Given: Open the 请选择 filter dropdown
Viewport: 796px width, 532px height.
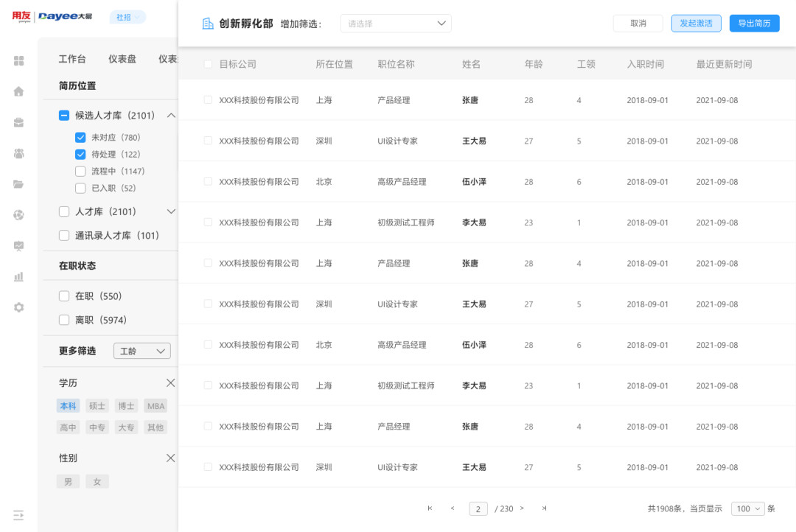Looking at the screenshot, I should [396, 23].
